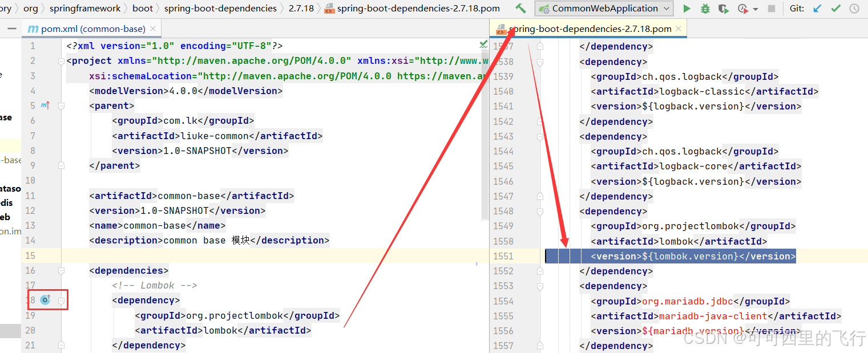Click 'lombok' artifactId on line 20

[x=220, y=330]
